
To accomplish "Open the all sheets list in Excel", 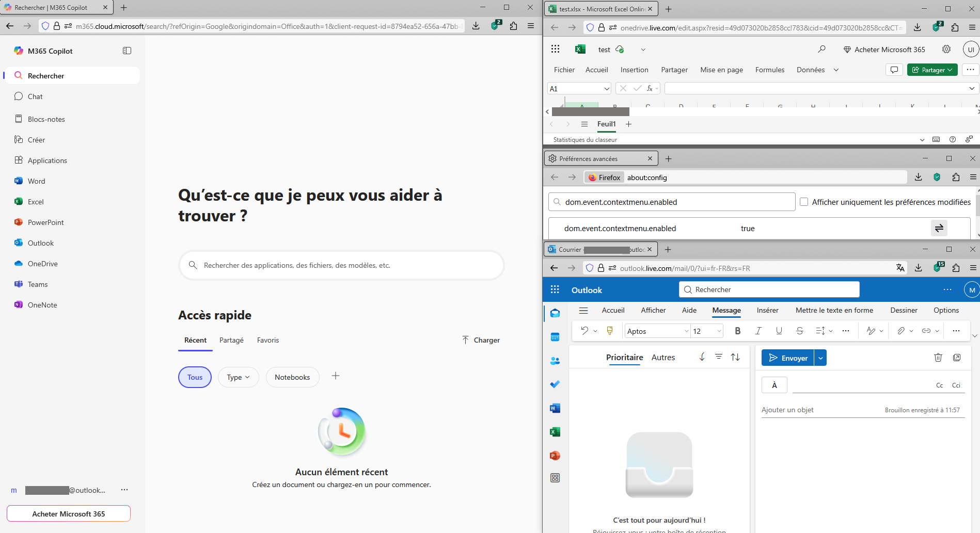I will click(x=584, y=124).
